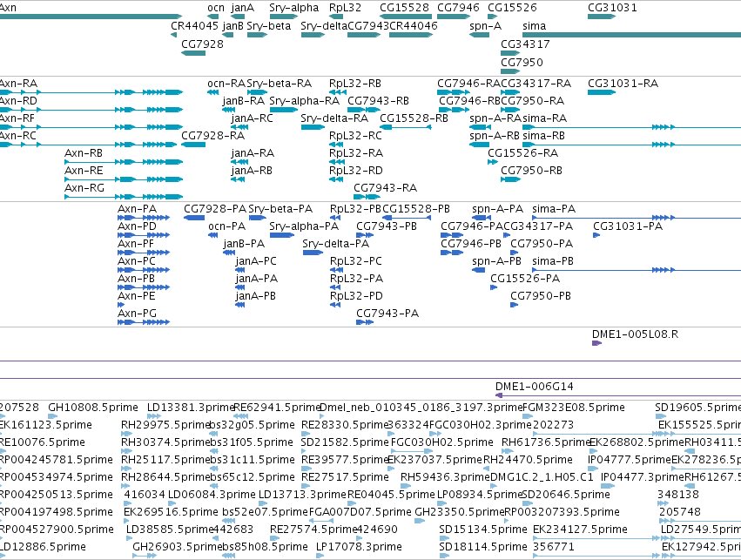Select the RE62941.5prime EST label
Image resolution: width=741 pixels, height=560 pixels.
(x=278, y=408)
